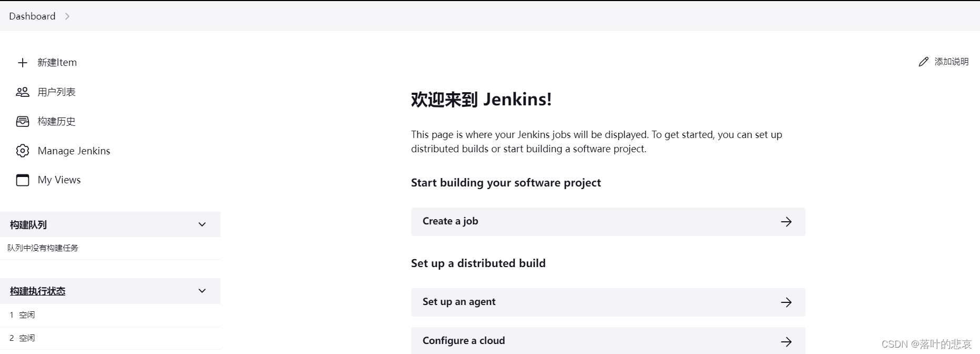Image resolution: width=980 pixels, height=354 pixels.
Task: Click the people icon for 用户列表
Action: pos(23,92)
